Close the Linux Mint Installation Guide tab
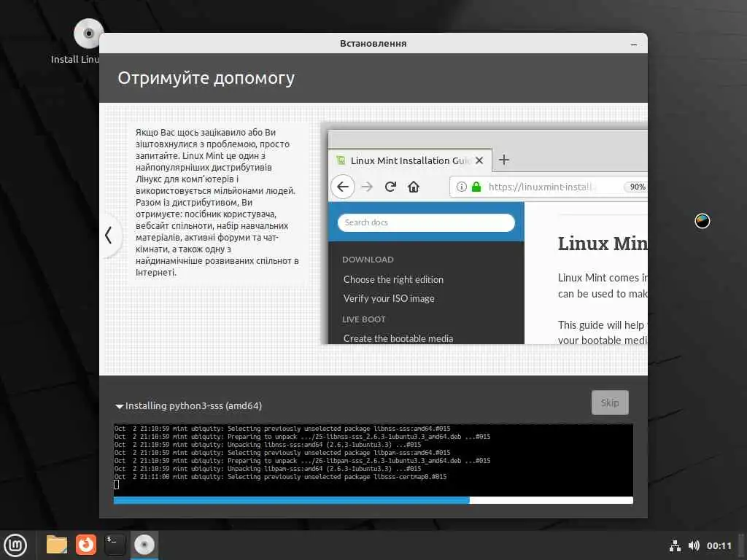Image resolution: width=747 pixels, height=560 pixels. click(x=479, y=160)
